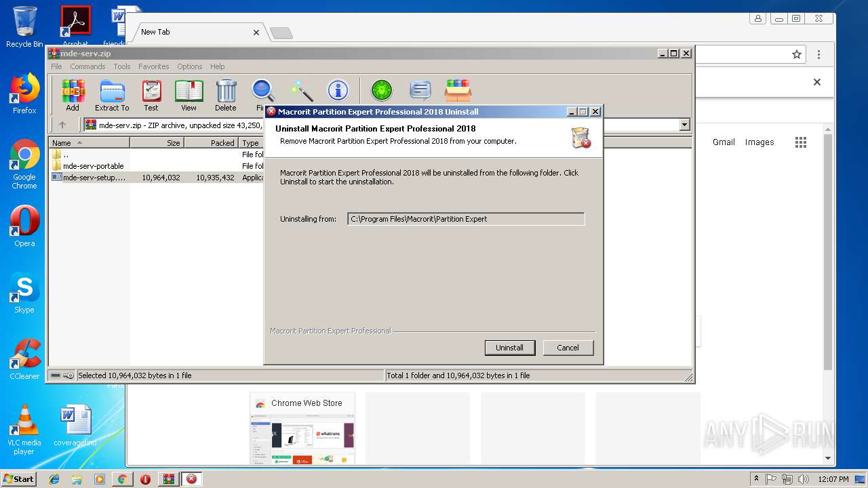Open the coveragefind Word document icon
Screen dimensions: 868x488
pos(75,426)
